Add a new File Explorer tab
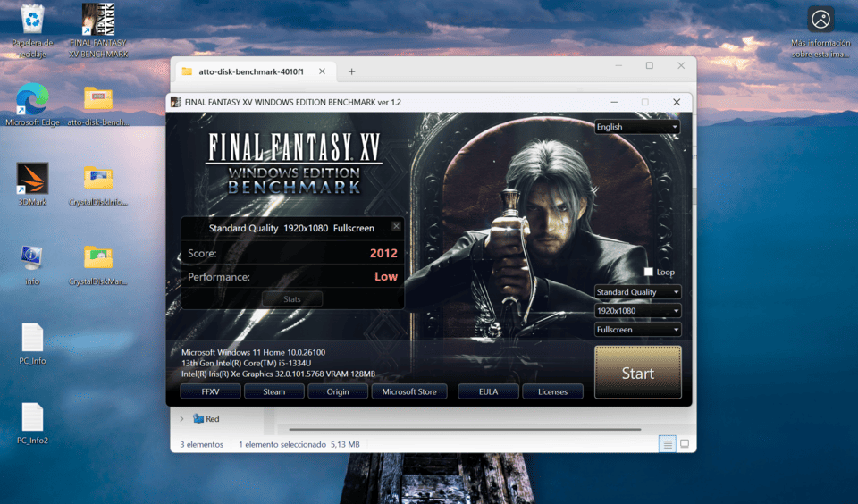Image resolution: width=858 pixels, height=504 pixels. (x=351, y=71)
